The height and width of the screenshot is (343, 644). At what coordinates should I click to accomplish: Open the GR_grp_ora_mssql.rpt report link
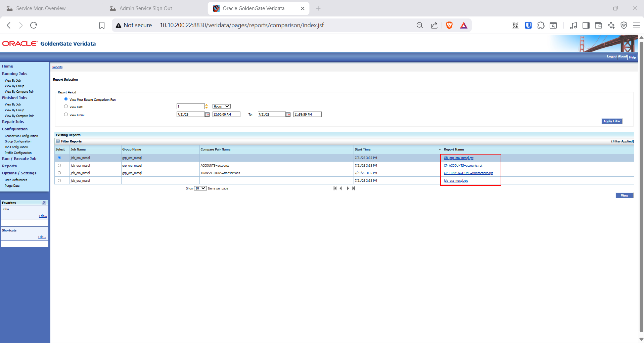459,158
